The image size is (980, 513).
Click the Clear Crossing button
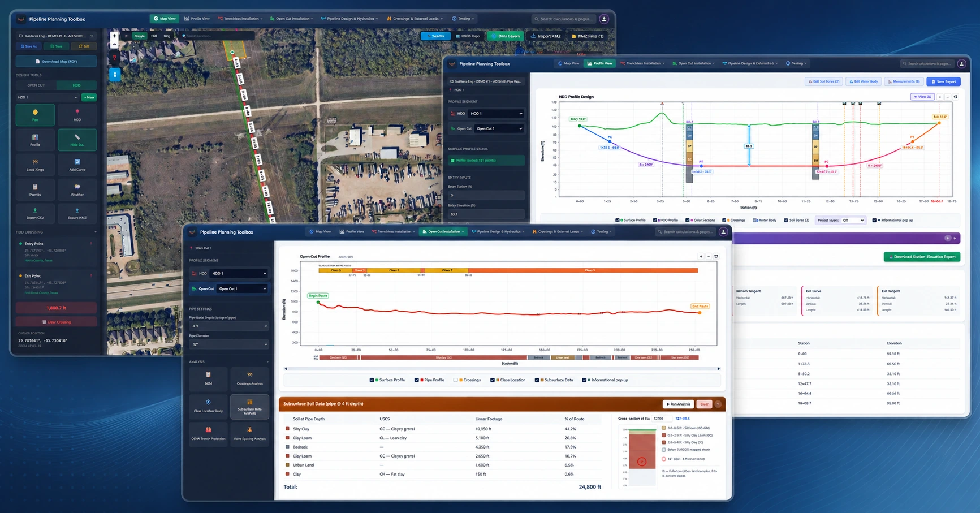point(56,322)
